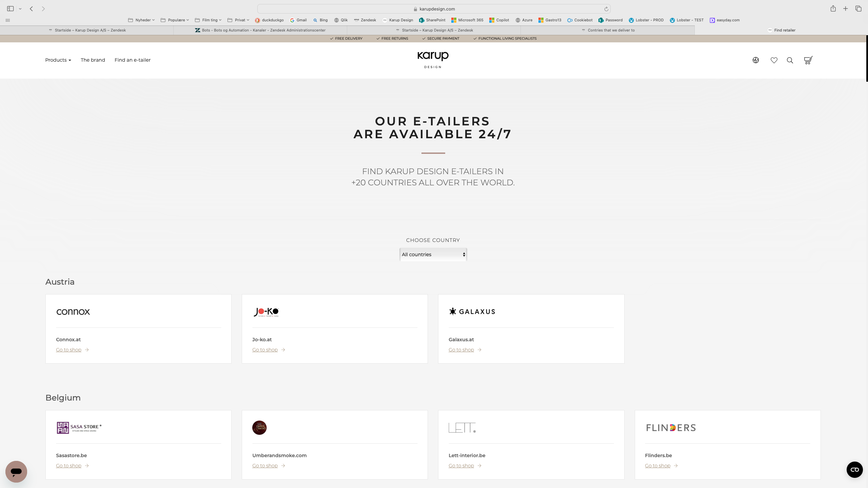This screenshot has width=868, height=488.
Task: Show Safari tab overview icon
Action: 858,9
